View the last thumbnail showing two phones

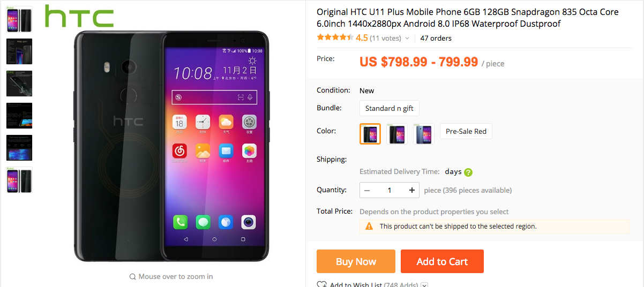19,180
